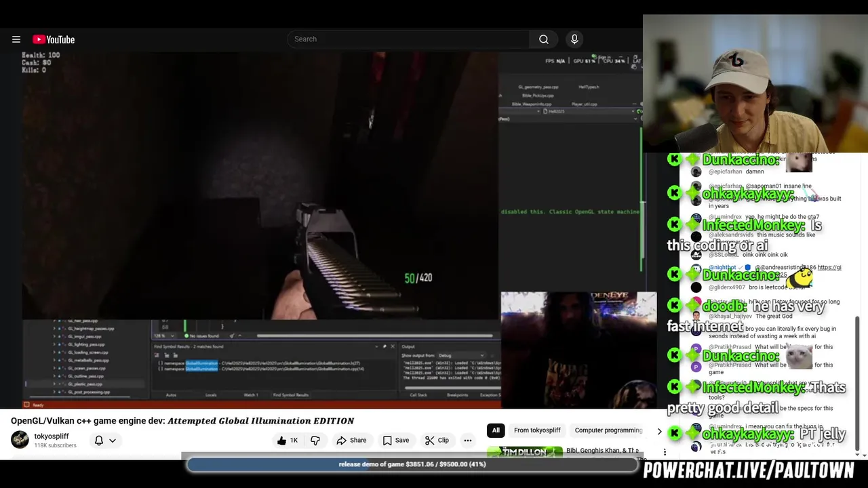Select GL_outline_pass.cpp in Solution Explorer
Screen dimensions: 868x488
(85, 376)
